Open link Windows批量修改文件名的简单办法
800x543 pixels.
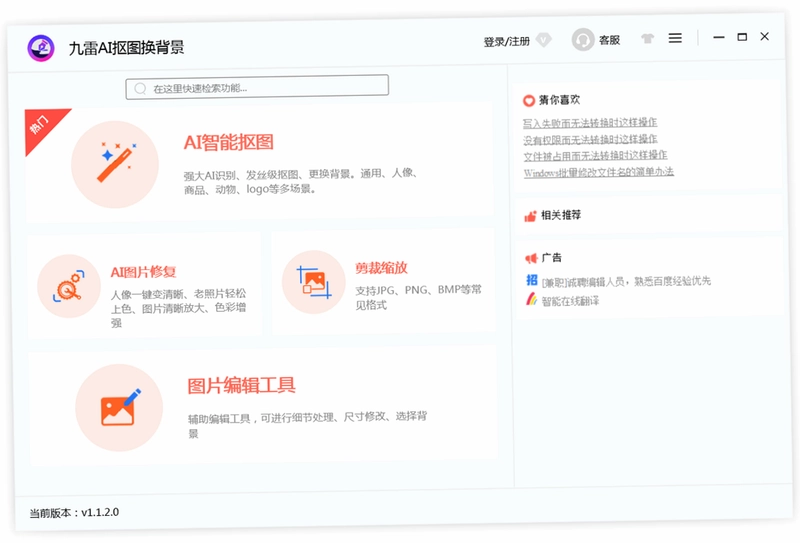[x=598, y=172]
